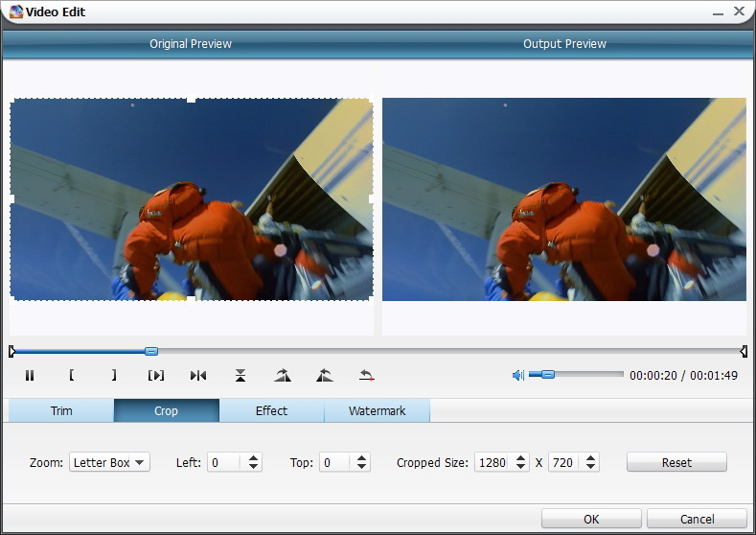Mute audio via the speaker icon
The width and height of the screenshot is (756, 535).
[517, 375]
